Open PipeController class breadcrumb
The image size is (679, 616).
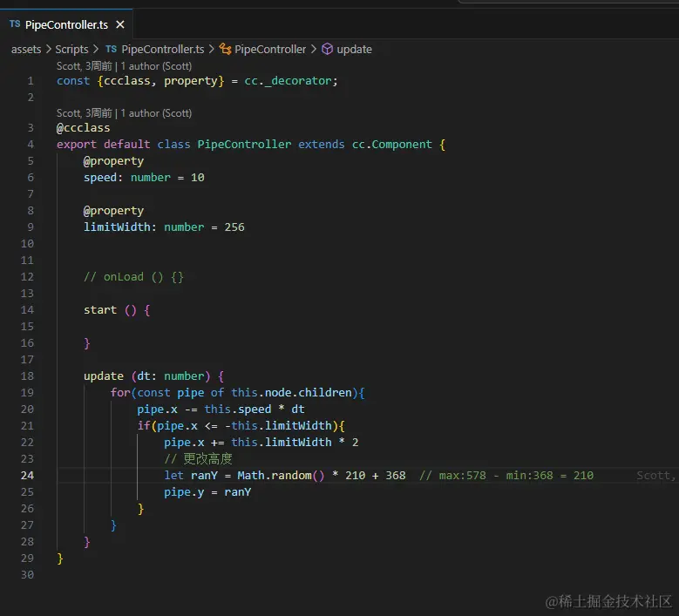pyautogui.click(x=270, y=50)
